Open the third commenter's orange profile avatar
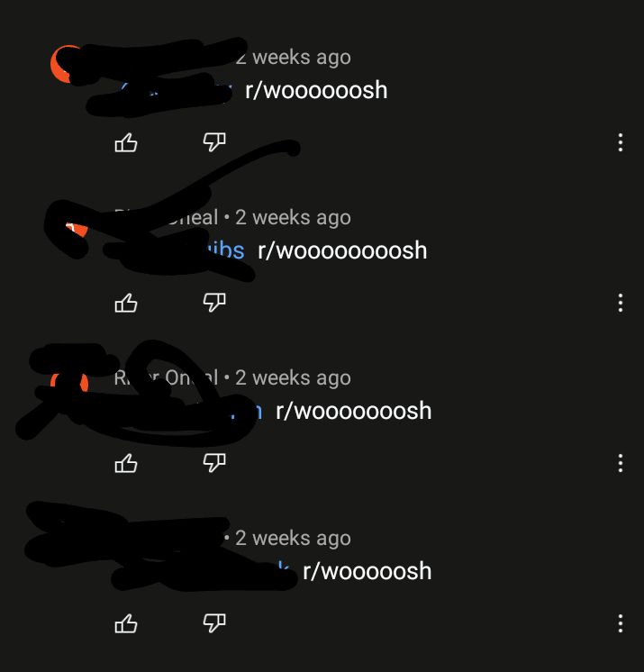 click(69, 385)
